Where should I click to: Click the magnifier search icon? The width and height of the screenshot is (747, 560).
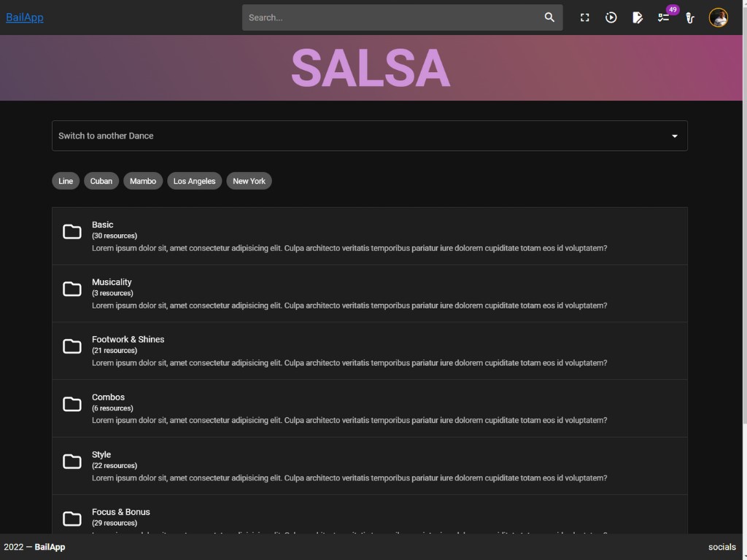(x=549, y=17)
